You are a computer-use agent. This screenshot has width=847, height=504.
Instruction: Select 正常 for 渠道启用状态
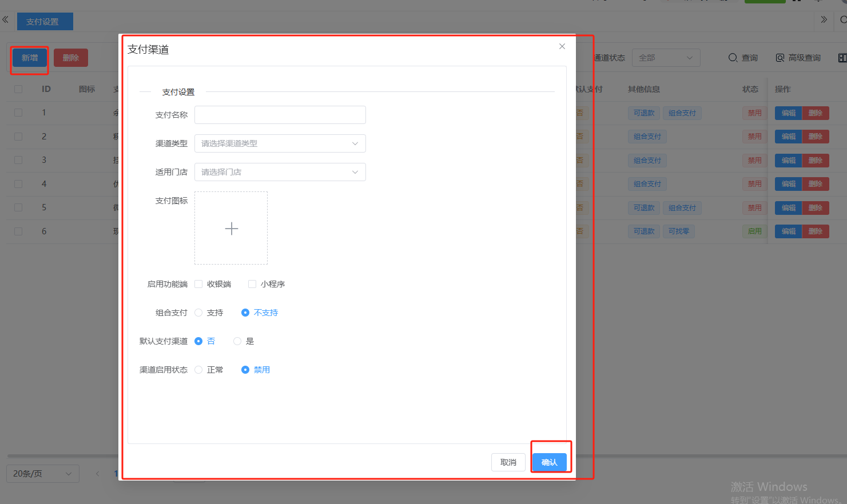coord(198,370)
